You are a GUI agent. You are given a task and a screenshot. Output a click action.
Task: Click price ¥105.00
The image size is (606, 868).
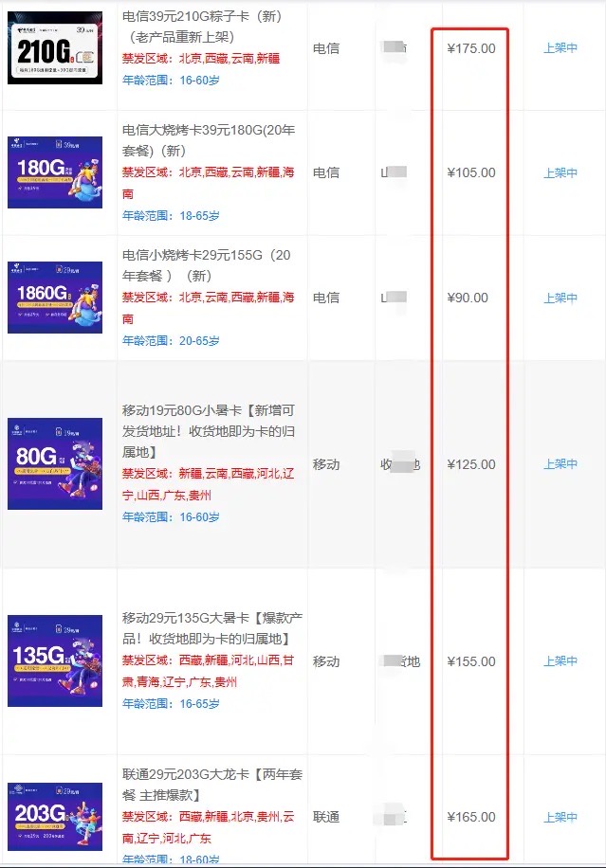pyautogui.click(x=471, y=172)
